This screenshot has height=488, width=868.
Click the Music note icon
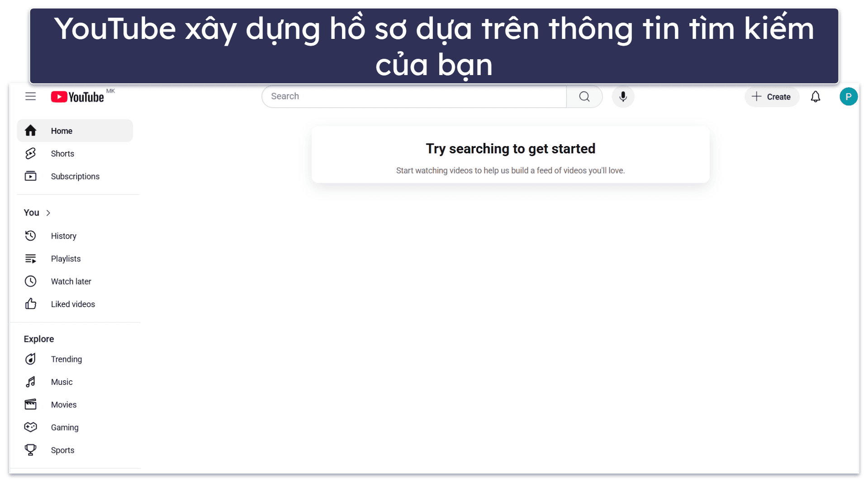(x=30, y=382)
